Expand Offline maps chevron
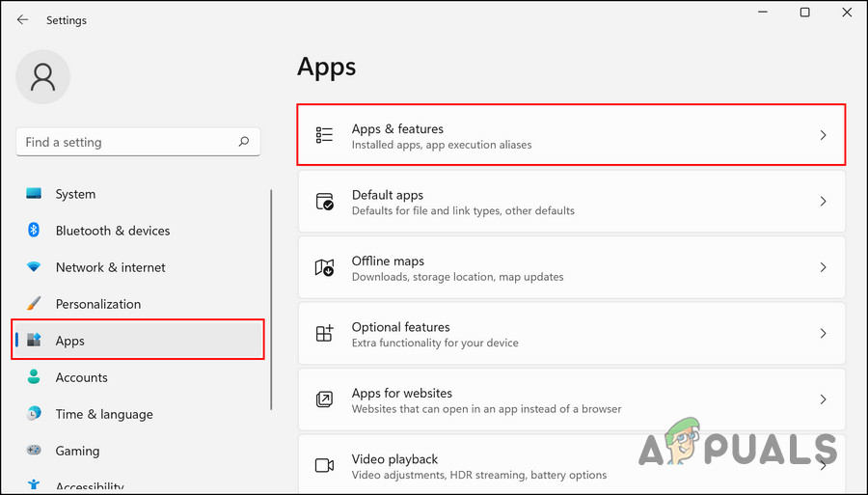The height and width of the screenshot is (495, 868). tap(824, 267)
